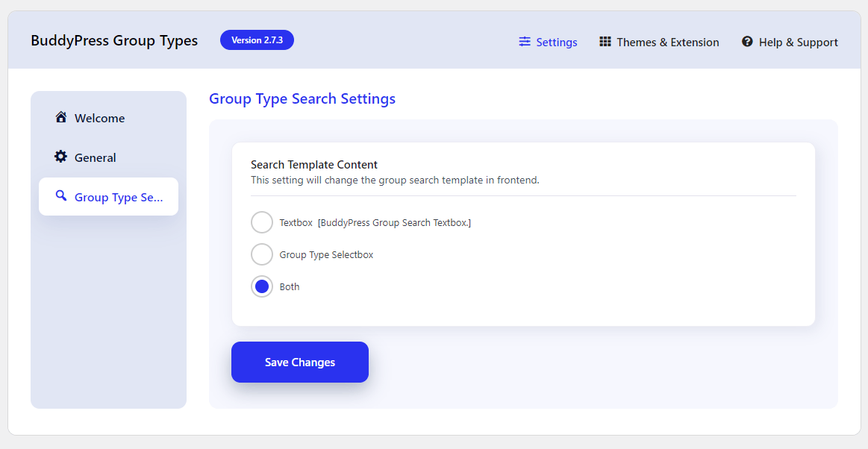Select the Both radio button
This screenshot has height=449, width=868.
262,286
